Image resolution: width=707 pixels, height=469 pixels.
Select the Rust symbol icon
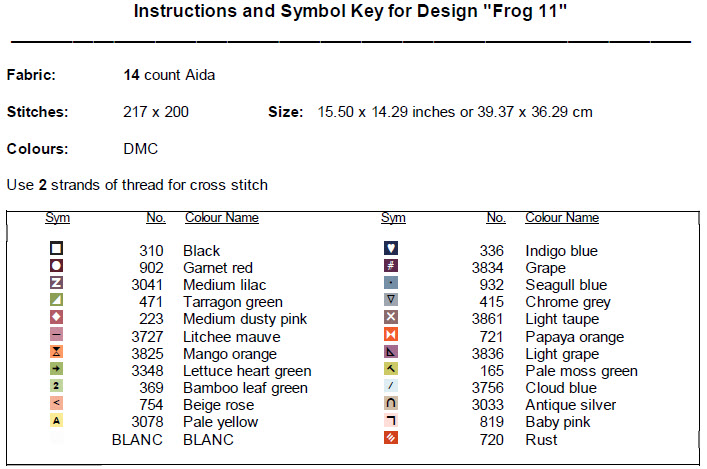coord(392,437)
